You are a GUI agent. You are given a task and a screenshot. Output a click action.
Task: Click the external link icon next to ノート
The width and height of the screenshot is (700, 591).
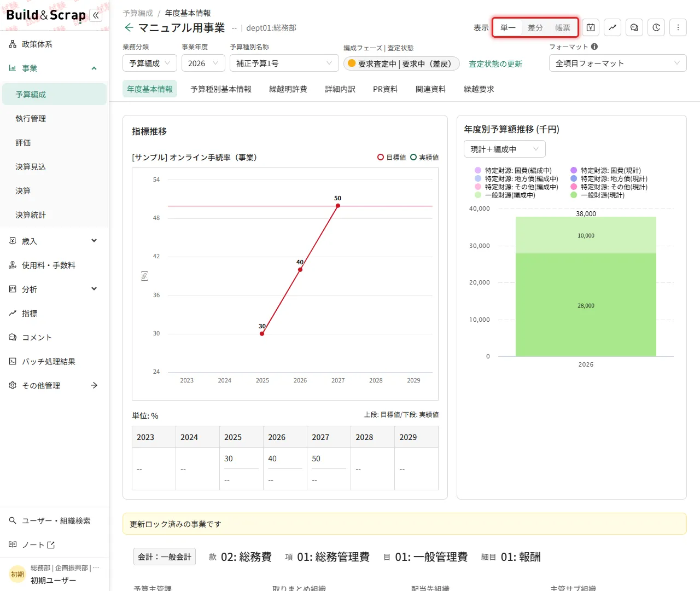coord(51,544)
